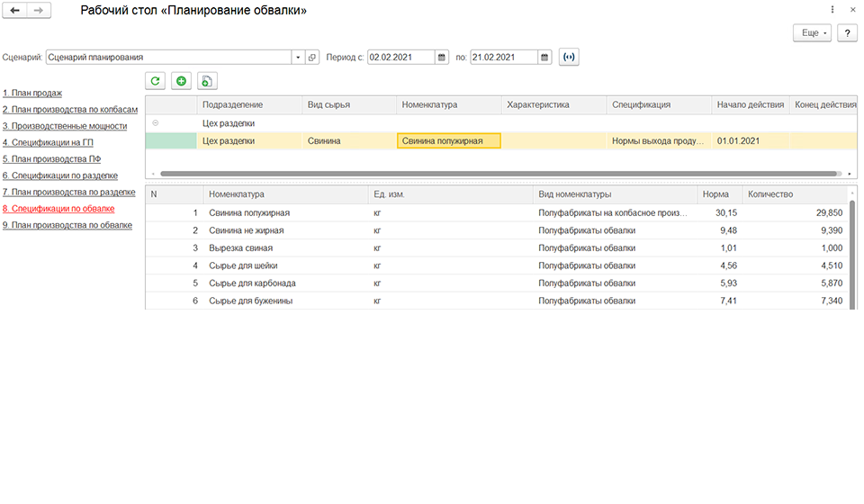Open 2. План производства по колбасам

point(70,110)
